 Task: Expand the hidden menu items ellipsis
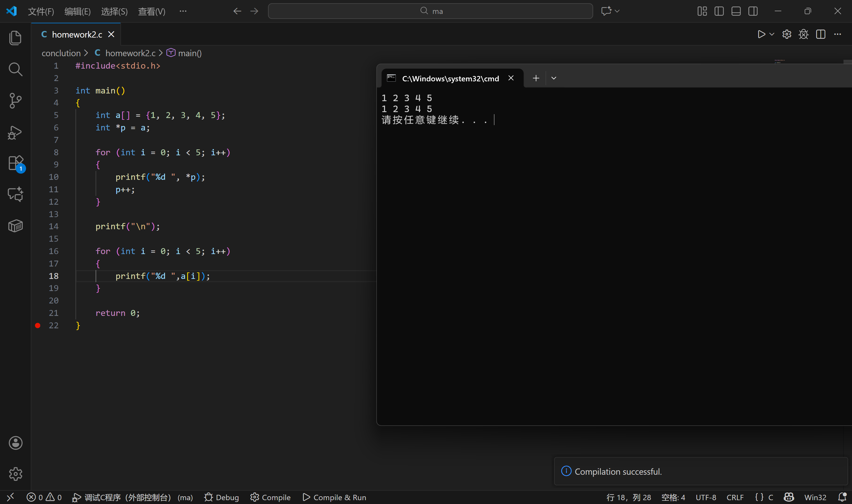183,11
